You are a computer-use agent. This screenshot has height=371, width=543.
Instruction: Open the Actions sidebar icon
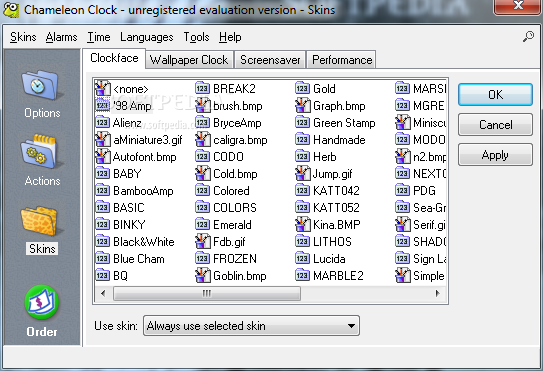42,152
